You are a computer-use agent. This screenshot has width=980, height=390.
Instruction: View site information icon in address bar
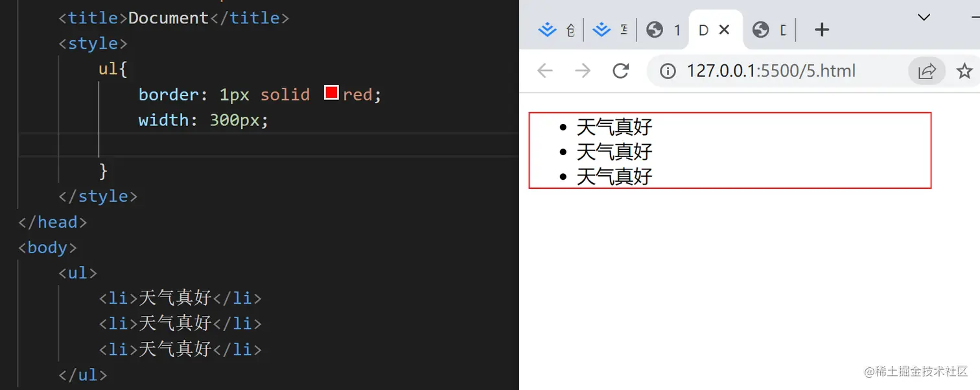668,71
